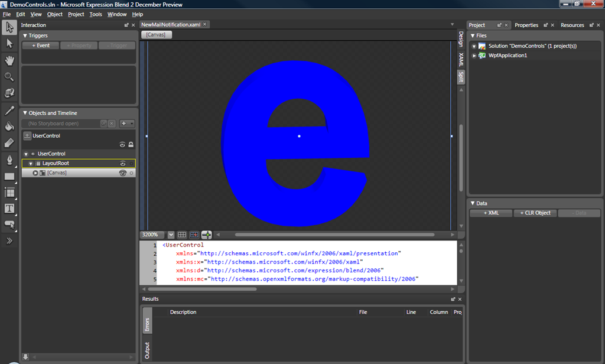This screenshot has width=605, height=364.
Task: Open the File menu
Action: pyautogui.click(x=6, y=14)
